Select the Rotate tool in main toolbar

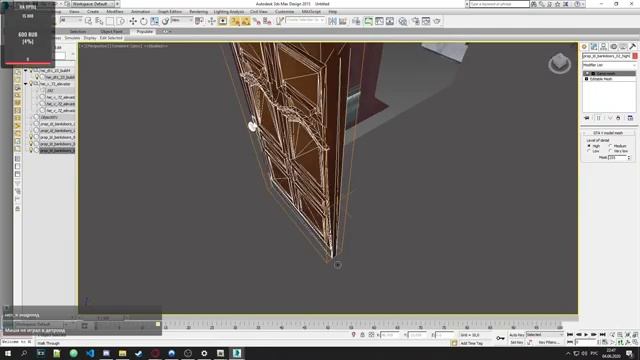click(x=144, y=21)
